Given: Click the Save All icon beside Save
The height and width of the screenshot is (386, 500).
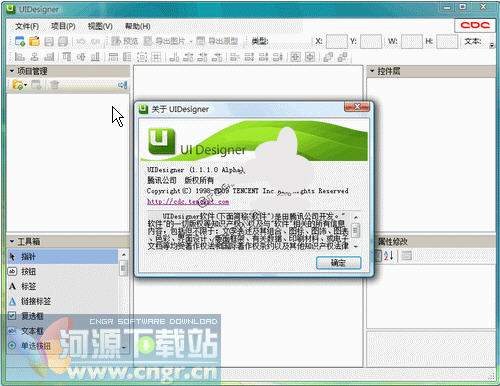Looking at the screenshot, I should (63, 41).
